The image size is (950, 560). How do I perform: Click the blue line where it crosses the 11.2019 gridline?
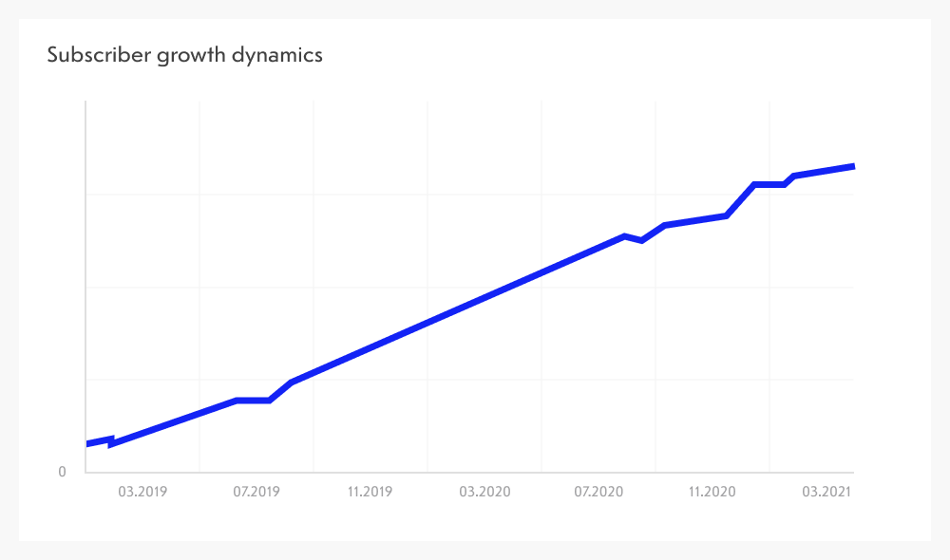(313, 372)
